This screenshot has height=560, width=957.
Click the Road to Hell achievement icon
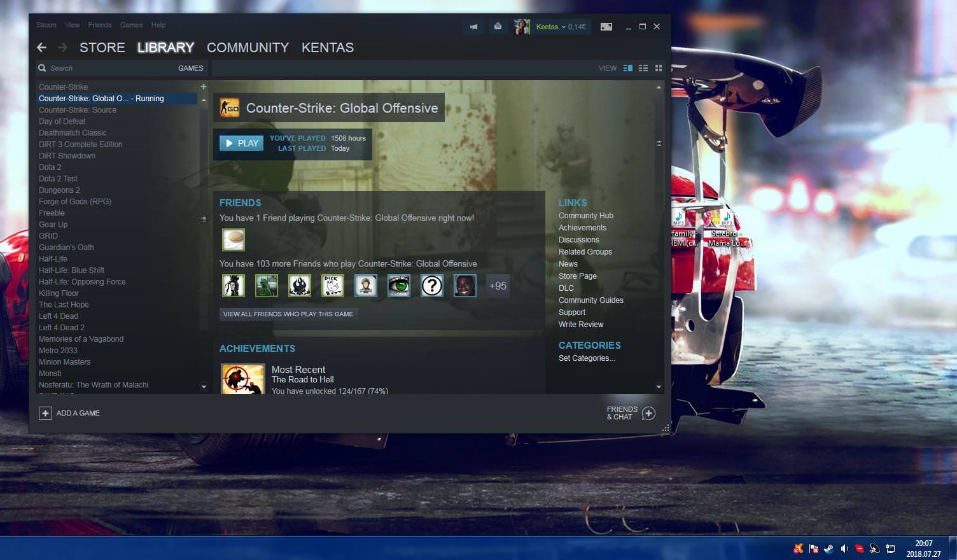[242, 379]
